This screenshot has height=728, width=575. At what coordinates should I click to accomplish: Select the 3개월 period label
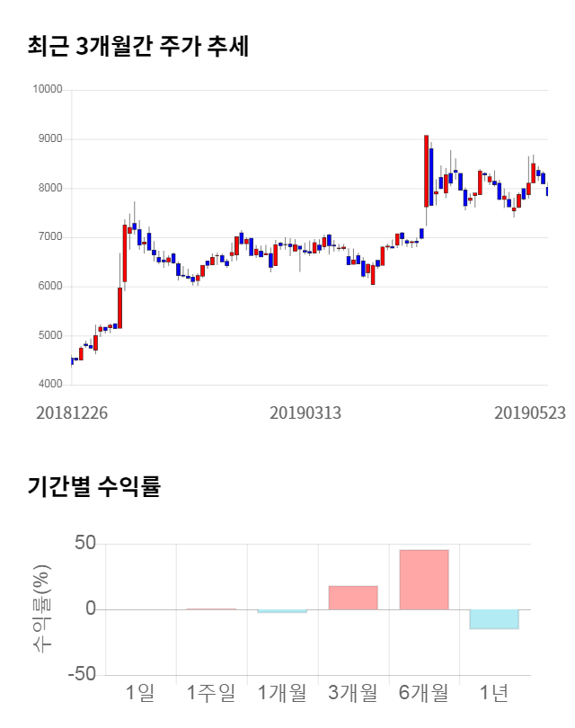[x=353, y=693]
